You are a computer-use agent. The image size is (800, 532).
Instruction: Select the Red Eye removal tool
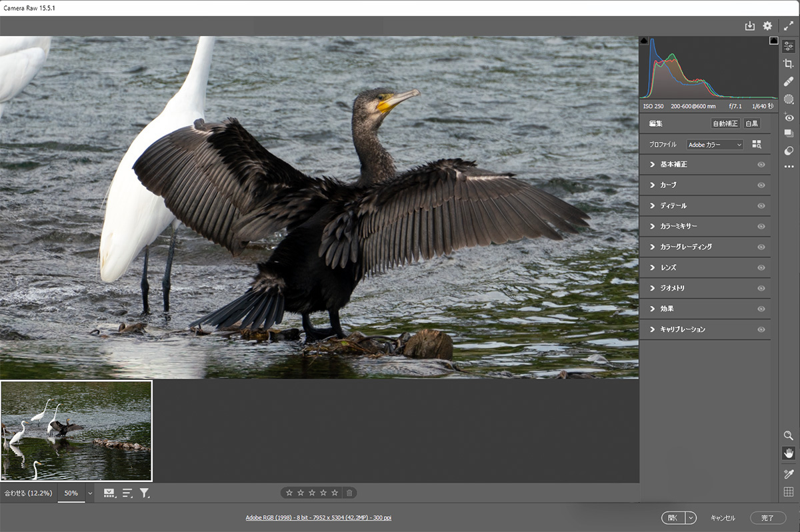(789, 117)
